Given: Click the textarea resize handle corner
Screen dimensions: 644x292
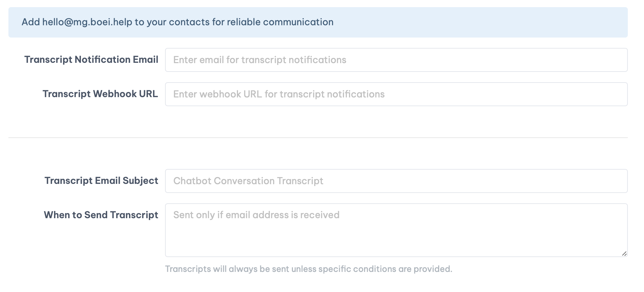Looking at the screenshot, I should pos(624,254).
